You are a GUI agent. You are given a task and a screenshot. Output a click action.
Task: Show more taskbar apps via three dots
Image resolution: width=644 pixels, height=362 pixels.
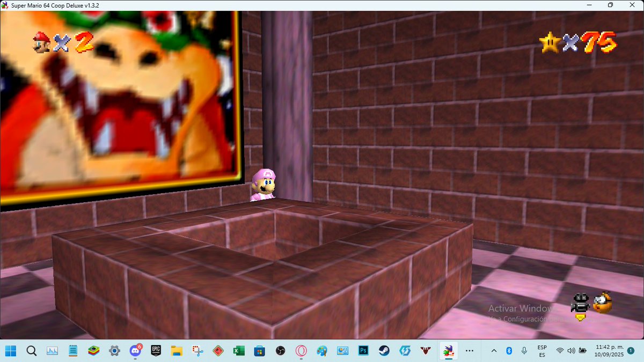(x=470, y=351)
